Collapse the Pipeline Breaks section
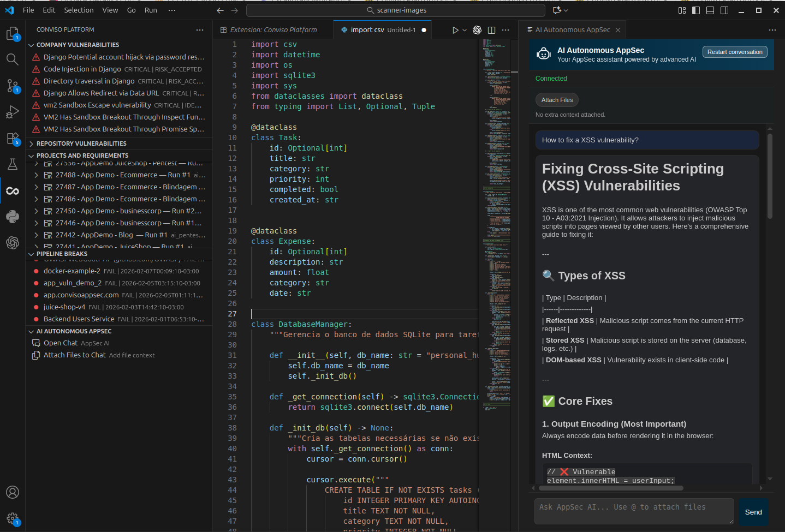 point(118,254)
